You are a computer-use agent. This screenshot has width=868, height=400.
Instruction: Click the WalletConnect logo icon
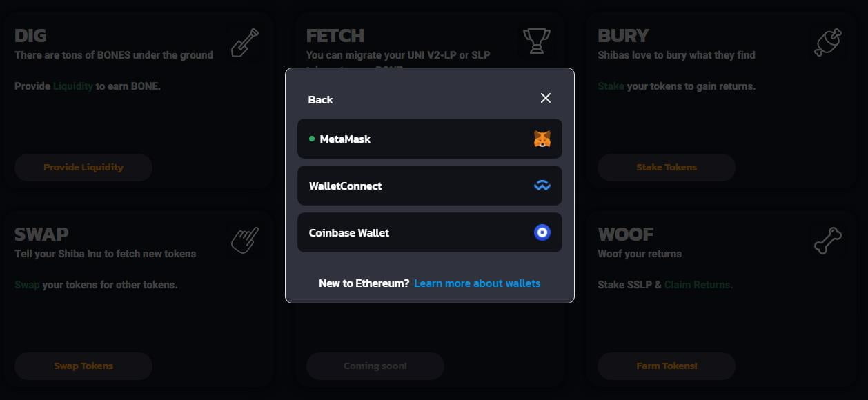pos(542,186)
